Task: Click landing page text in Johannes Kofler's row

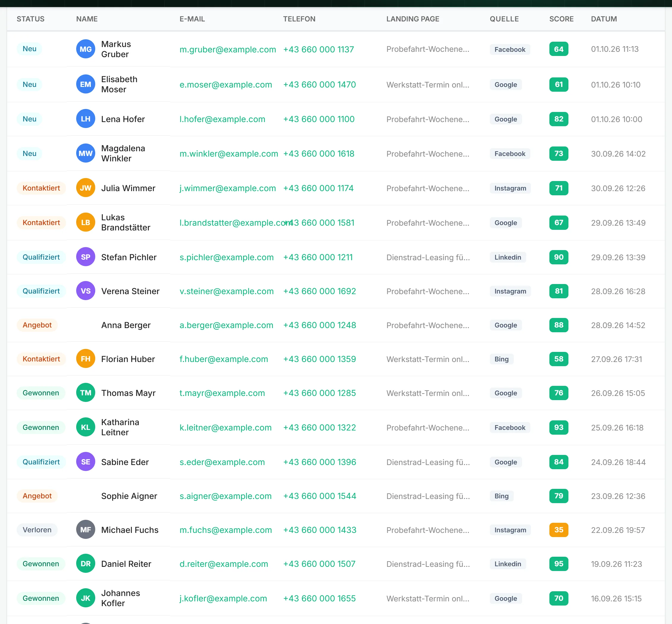Action: click(x=428, y=598)
